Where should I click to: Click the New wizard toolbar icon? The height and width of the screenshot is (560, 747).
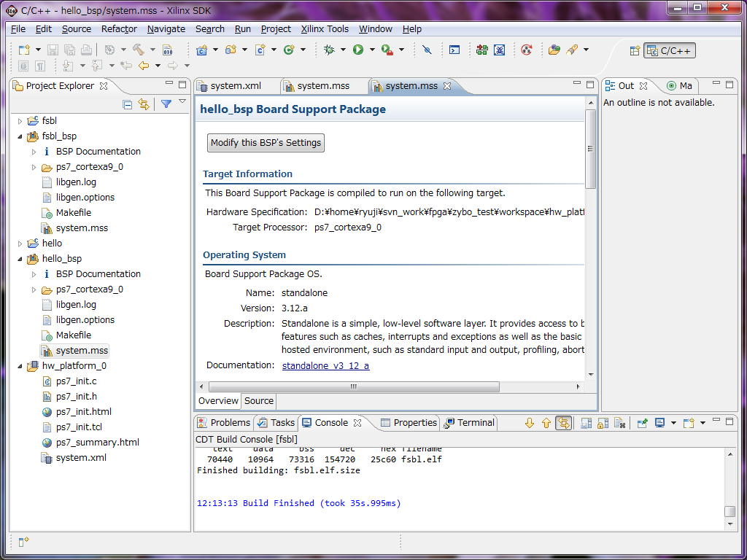(24, 50)
